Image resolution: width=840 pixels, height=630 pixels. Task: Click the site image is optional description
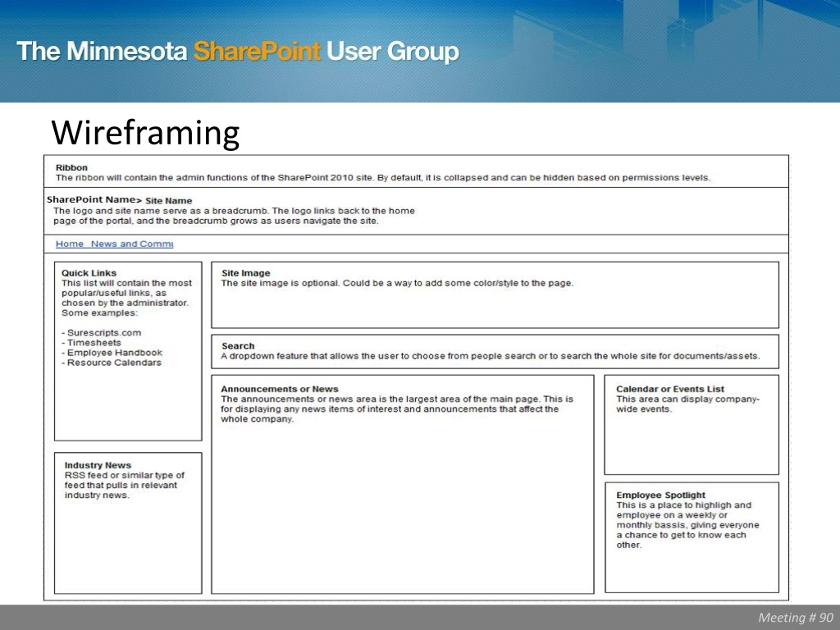pos(397,283)
